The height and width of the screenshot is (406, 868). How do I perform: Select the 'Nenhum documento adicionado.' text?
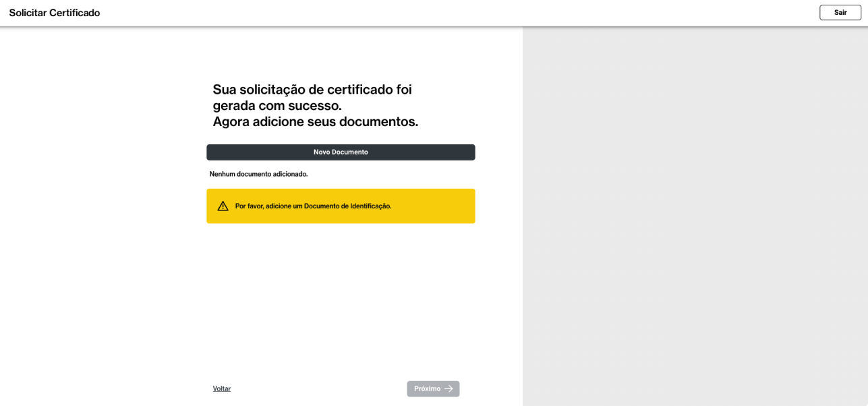click(258, 174)
